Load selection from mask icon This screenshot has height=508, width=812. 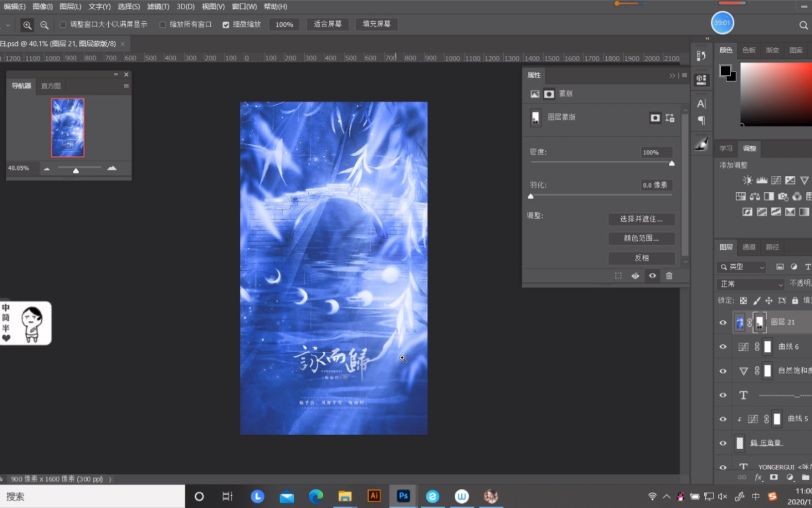point(618,276)
